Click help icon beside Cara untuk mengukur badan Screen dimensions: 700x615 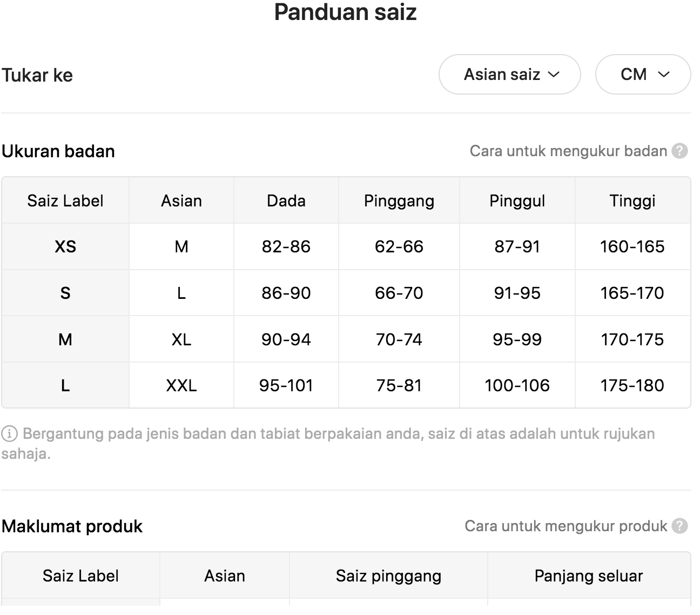tap(679, 151)
